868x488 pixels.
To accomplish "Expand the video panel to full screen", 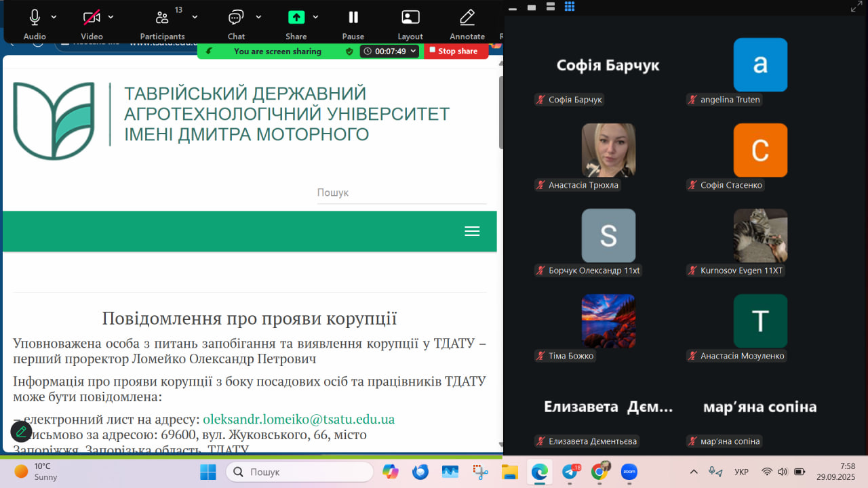I will pyautogui.click(x=856, y=7).
